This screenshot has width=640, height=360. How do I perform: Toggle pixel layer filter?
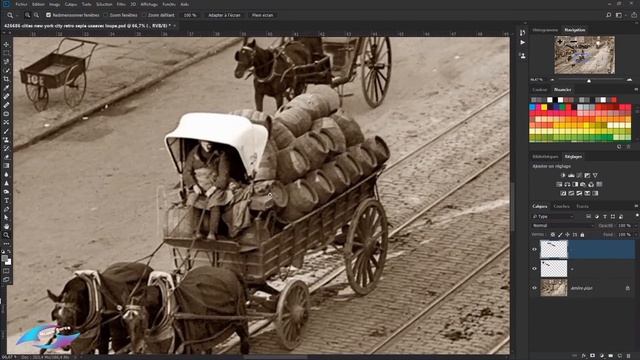click(588, 216)
